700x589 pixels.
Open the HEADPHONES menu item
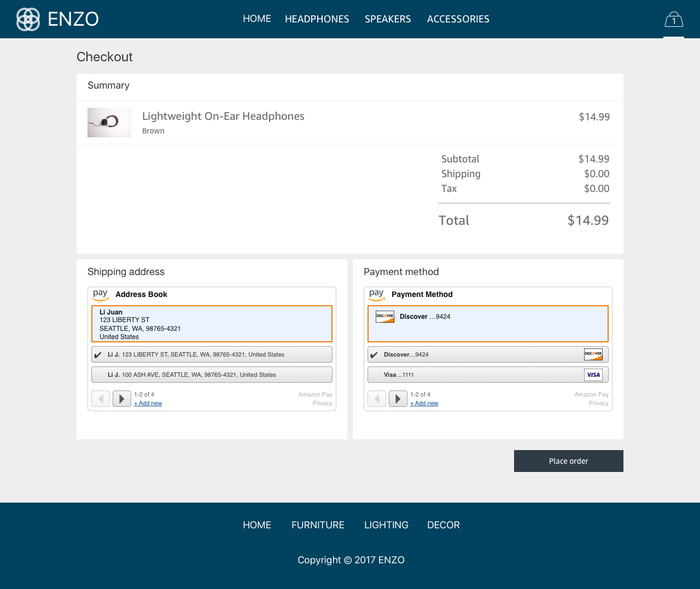(317, 19)
